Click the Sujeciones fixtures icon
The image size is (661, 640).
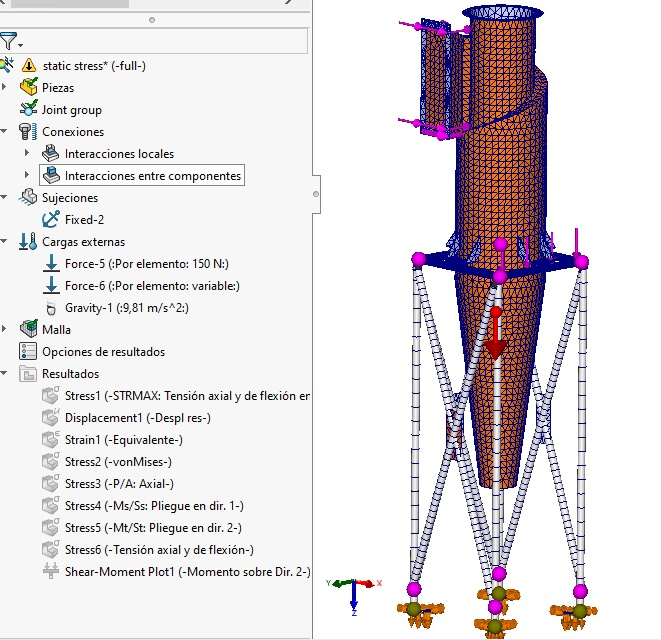point(29,197)
